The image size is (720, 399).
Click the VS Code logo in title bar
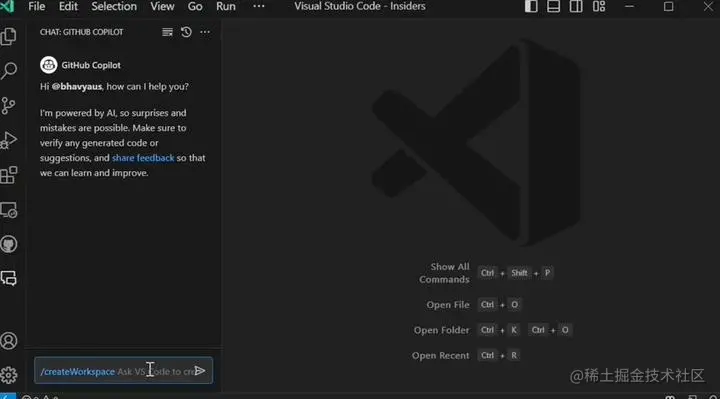tap(7, 6)
